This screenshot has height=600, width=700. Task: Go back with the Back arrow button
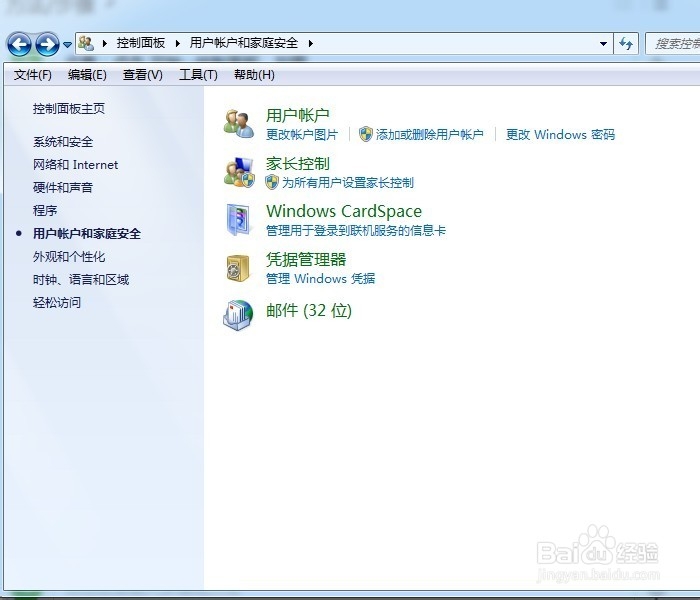click(19, 44)
